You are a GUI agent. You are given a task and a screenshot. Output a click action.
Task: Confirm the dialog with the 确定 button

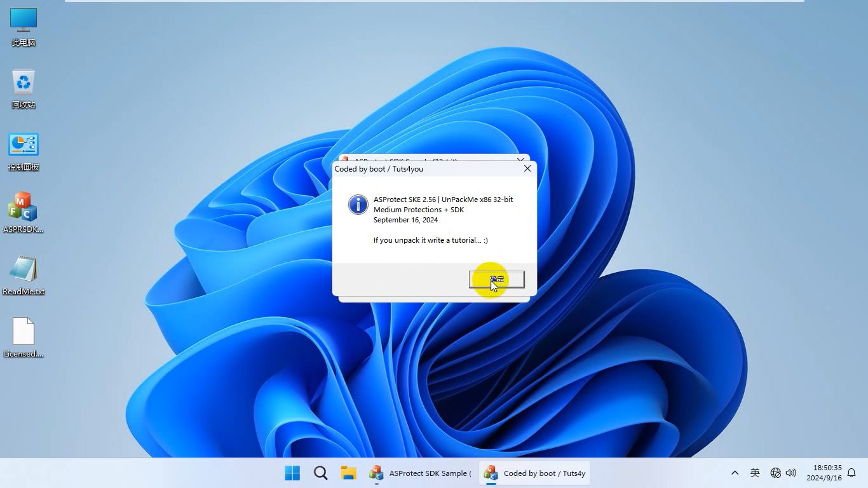(497, 280)
